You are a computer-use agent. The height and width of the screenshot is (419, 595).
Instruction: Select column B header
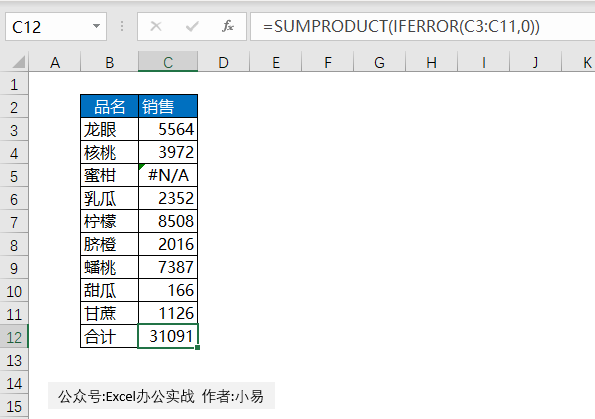click(110, 62)
